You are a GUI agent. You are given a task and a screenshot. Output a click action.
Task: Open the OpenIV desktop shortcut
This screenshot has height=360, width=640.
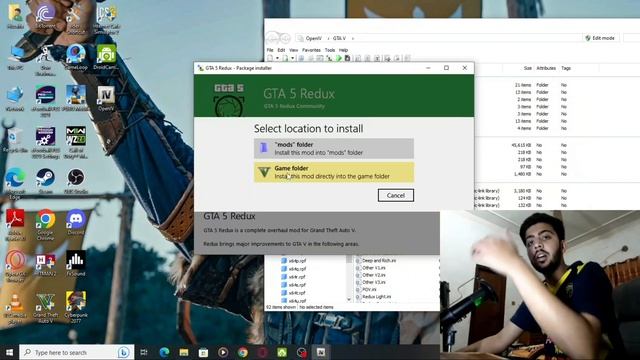coord(106,99)
